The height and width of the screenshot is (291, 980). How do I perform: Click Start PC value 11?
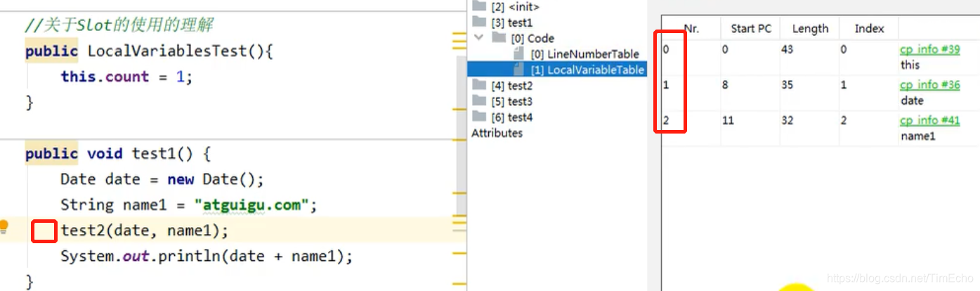point(727,120)
